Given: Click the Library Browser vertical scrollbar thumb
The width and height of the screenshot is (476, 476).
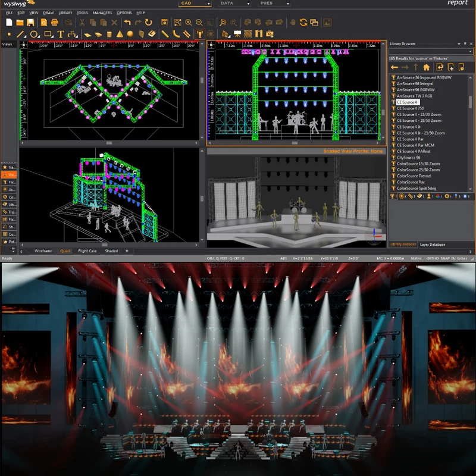Looking at the screenshot, I should (470, 102).
